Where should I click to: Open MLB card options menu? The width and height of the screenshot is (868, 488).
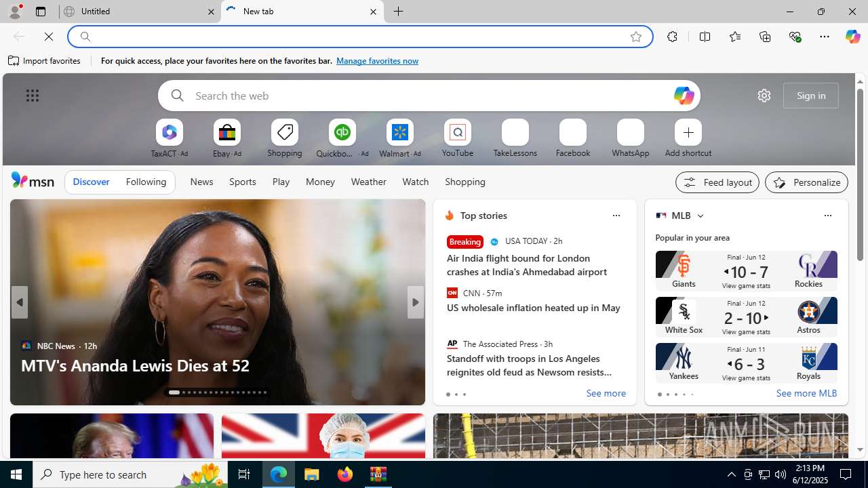click(x=827, y=216)
